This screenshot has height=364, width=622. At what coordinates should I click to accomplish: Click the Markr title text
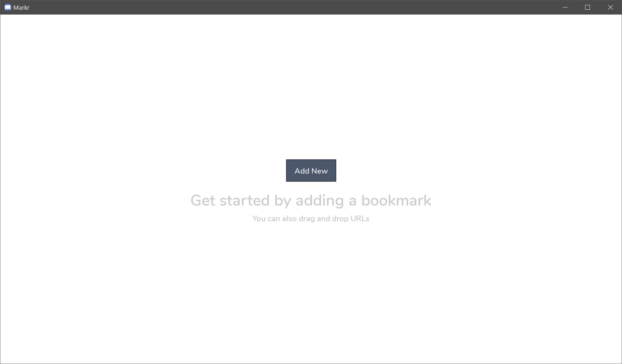click(x=21, y=7)
